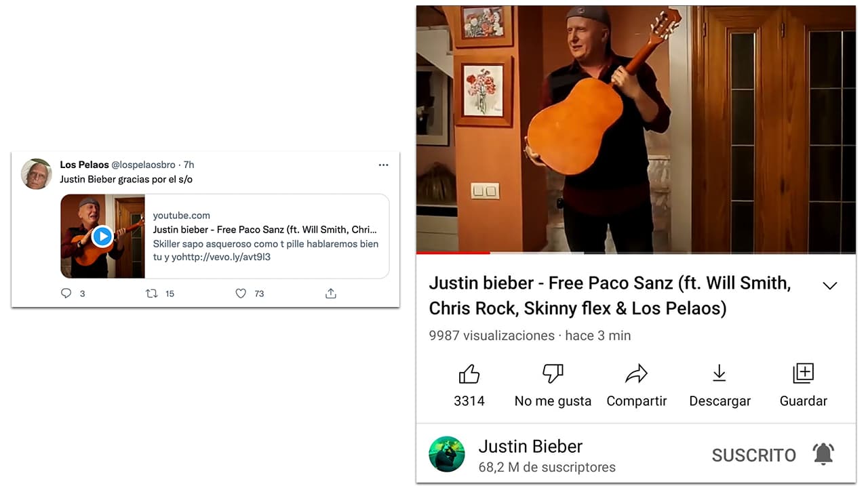This screenshot has width=868, height=488.
Task: Expand the video description with the chevron
Action: tap(830, 285)
